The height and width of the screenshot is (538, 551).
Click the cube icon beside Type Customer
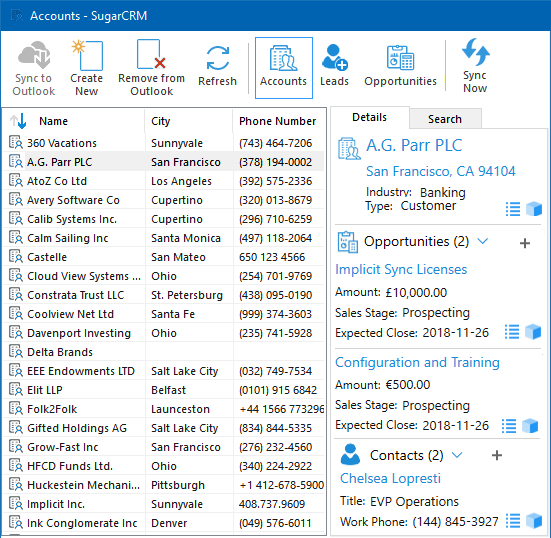point(534,208)
